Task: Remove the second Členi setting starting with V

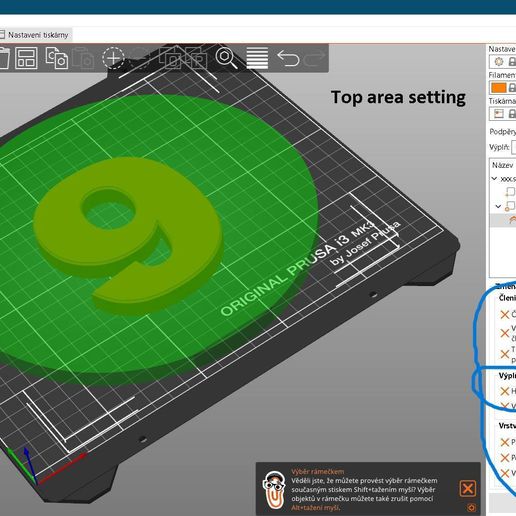Action: coord(505,333)
